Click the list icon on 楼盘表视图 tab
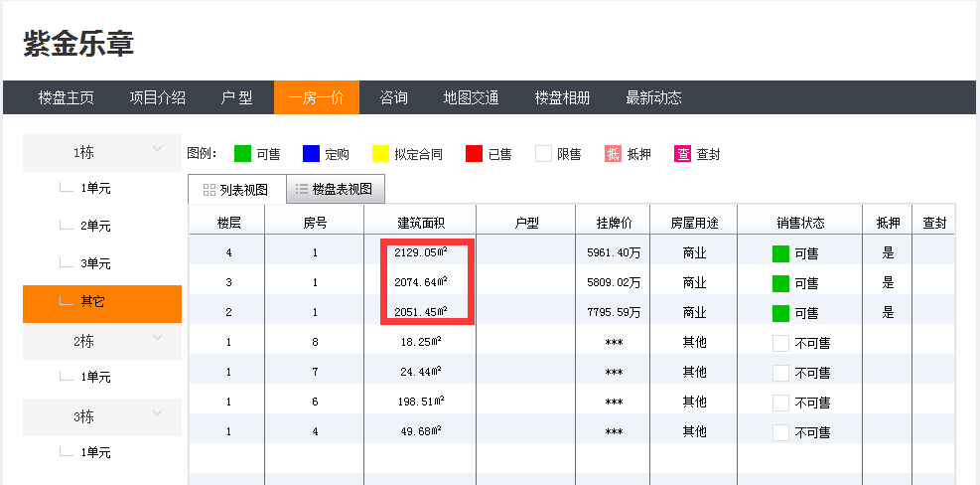The image size is (980, 485). coord(302,189)
